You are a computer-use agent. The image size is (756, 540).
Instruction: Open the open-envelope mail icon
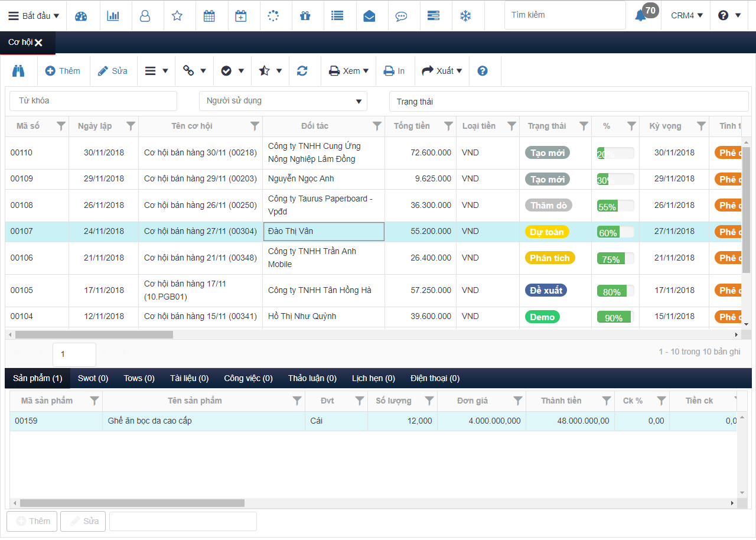[x=369, y=16]
